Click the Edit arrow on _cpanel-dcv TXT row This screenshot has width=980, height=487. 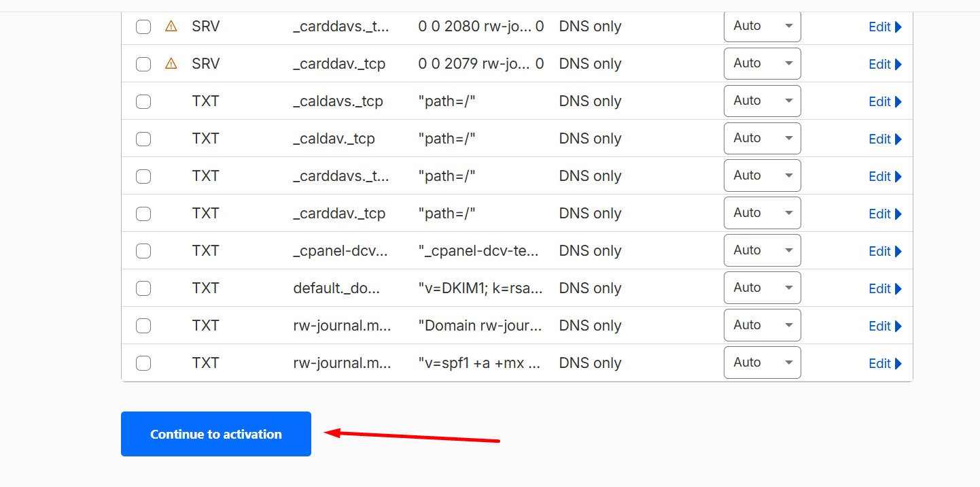tap(886, 251)
